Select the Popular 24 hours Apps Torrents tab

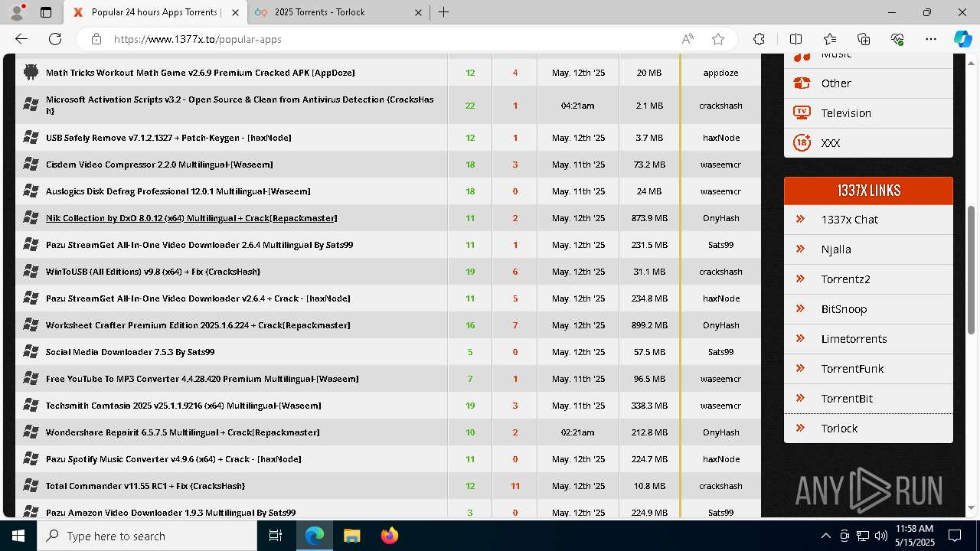coord(155,12)
